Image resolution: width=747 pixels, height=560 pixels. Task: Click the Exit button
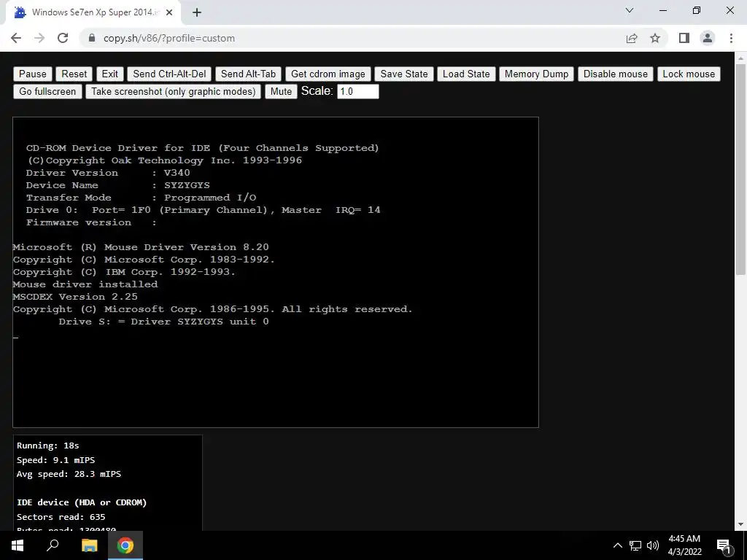(x=109, y=74)
